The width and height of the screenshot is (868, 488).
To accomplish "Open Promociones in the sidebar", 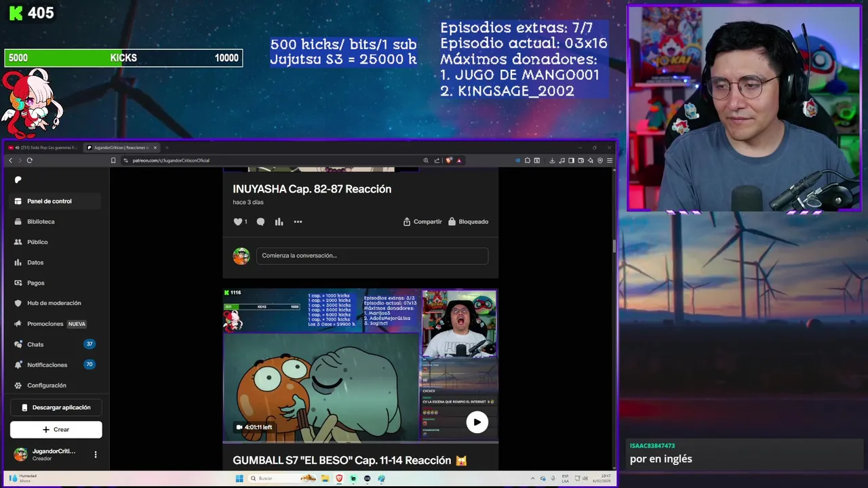I will tap(56, 324).
